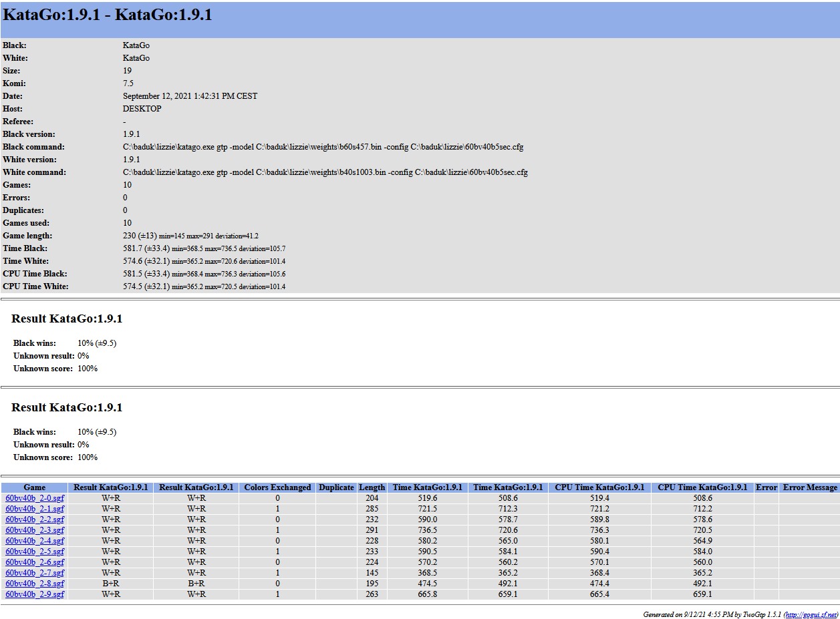Click the 'Duplicate' table column header
The height and width of the screenshot is (619, 840).
(x=336, y=487)
